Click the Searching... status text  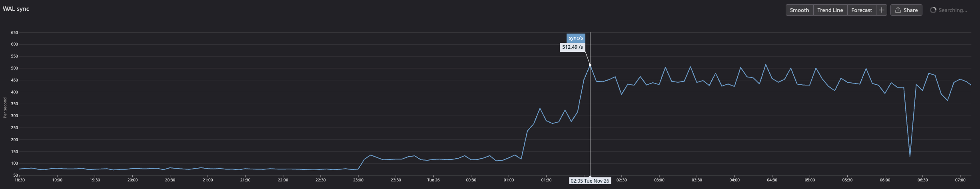pos(952,10)
